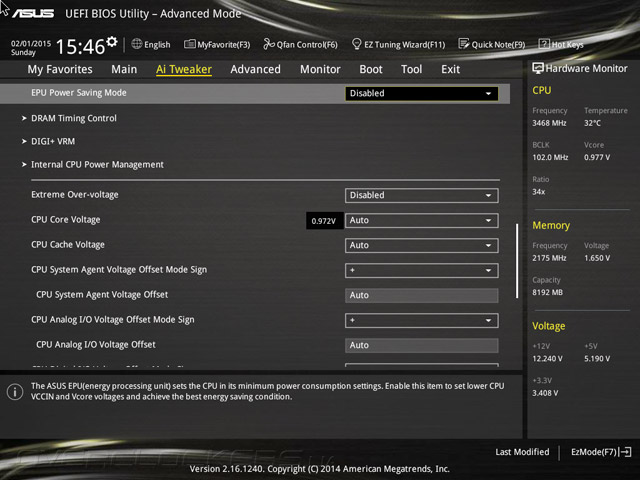The image size is (640, 480).
Task: Open the Advanced tab
Action: click(x=256, y=69)
